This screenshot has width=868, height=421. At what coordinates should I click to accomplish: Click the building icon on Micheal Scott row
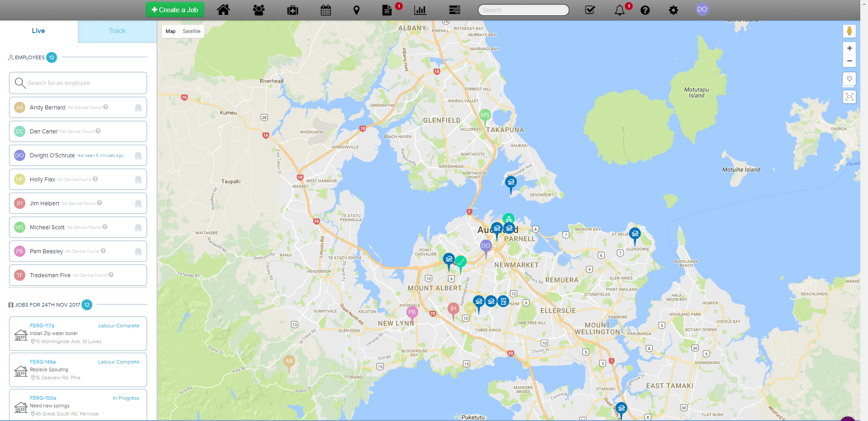tap(138, 227)
